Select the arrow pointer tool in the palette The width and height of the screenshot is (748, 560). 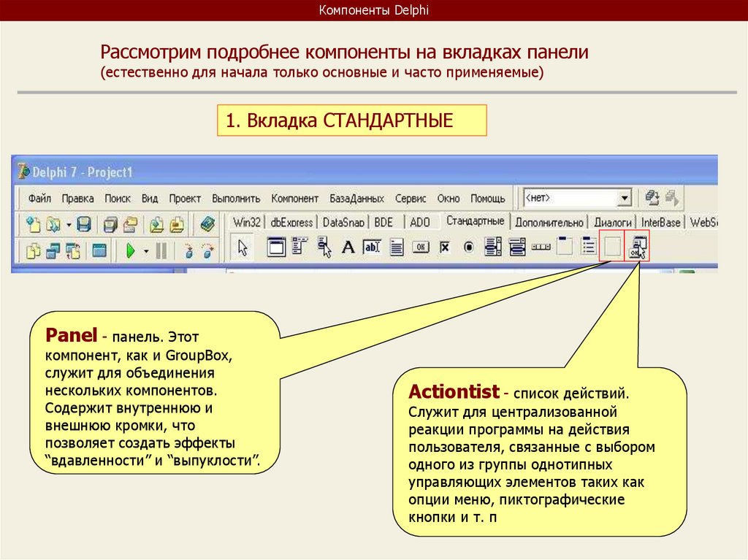(243, 248)
